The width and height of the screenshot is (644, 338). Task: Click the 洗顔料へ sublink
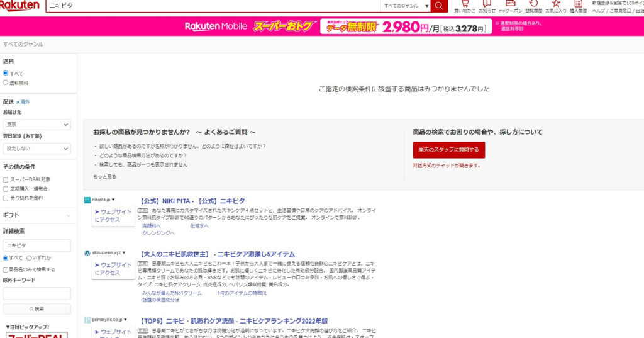pyautogui.click(x=151, y=226)
